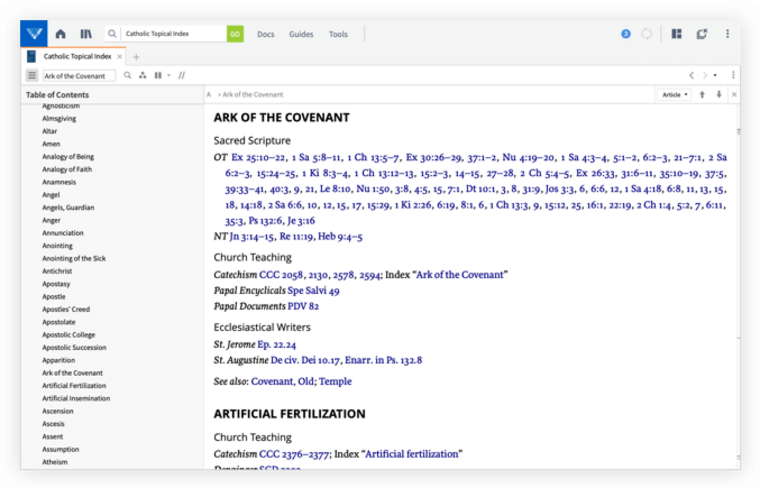Expand the columns view dropdown arrow
The height and width of the screenshot is (488, 760).
pos(169,75)
